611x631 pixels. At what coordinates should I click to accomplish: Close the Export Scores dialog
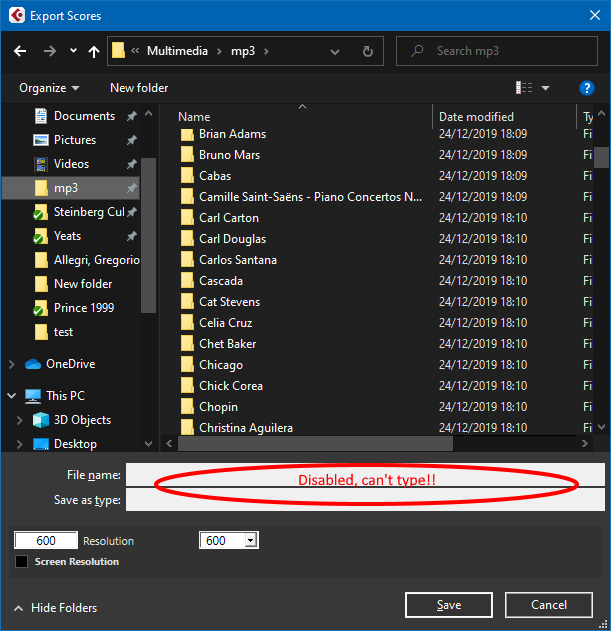tap(594, 16)
